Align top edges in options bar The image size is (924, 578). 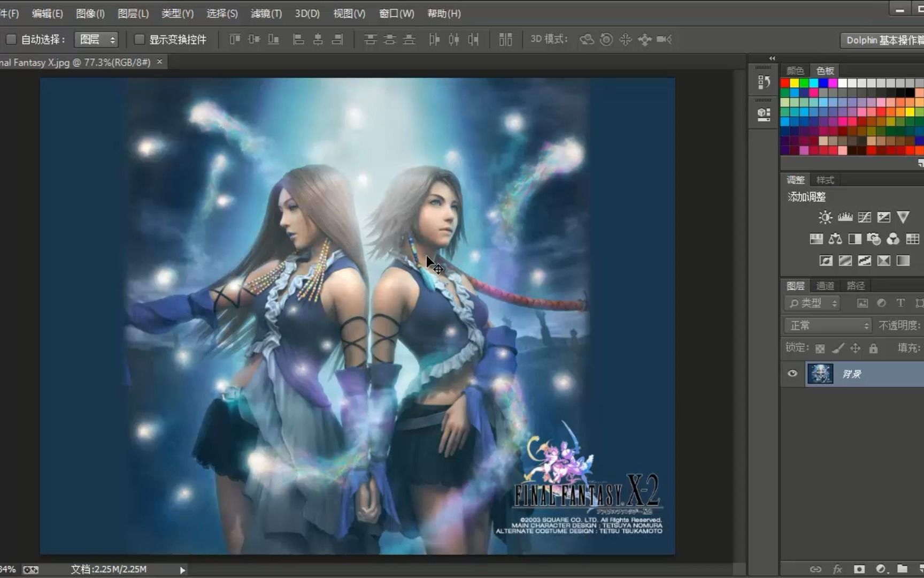tap(235, 39)
